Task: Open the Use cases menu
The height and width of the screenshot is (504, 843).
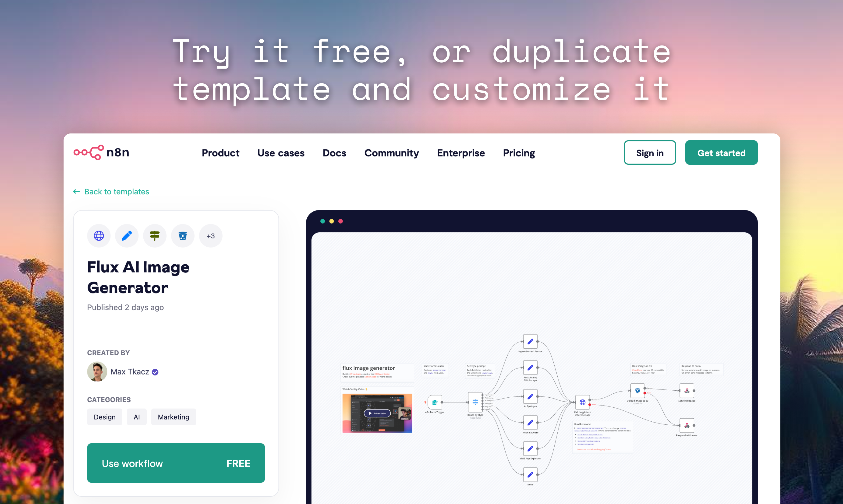Action: [281, 153]
